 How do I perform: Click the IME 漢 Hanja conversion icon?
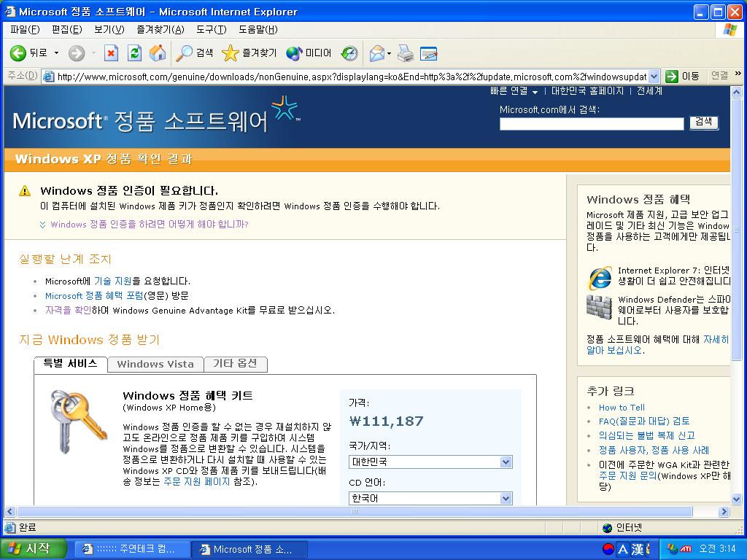tap(638, 550)
